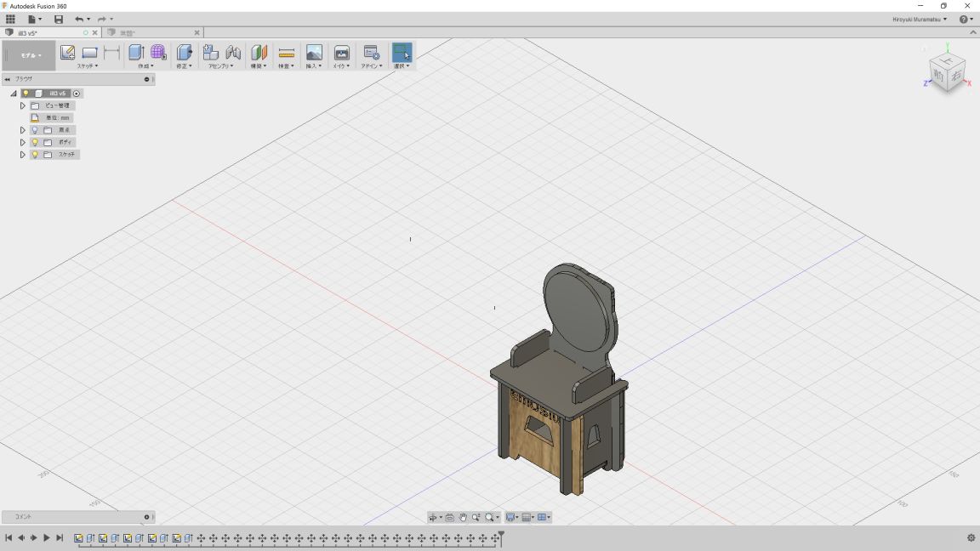Click the Look At navigation icon

point(449,517)
